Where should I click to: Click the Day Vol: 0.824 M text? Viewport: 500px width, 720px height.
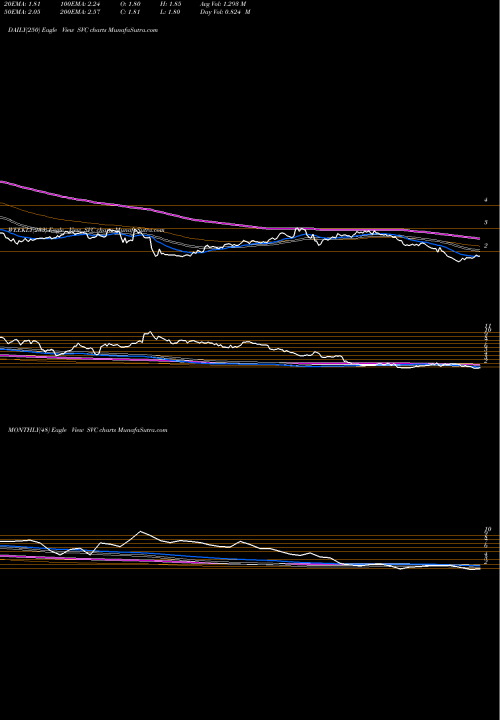225,12
